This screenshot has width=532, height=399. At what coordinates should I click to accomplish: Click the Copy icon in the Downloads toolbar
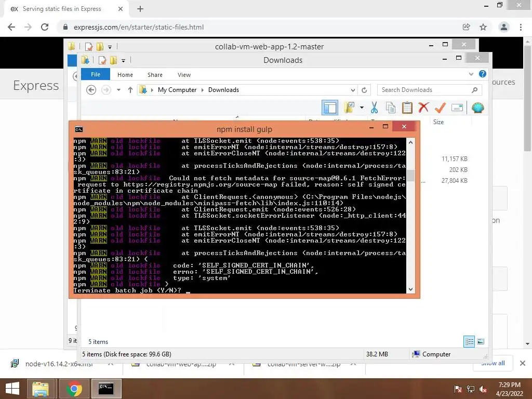click(391, 108)
